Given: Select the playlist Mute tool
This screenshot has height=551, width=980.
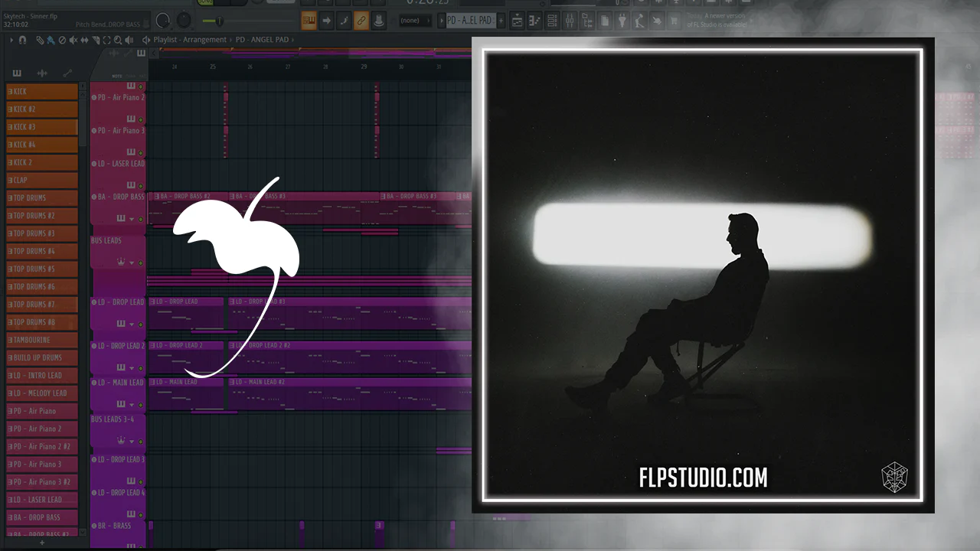Looking at the screenshot, I should click(x=73, y=40).
